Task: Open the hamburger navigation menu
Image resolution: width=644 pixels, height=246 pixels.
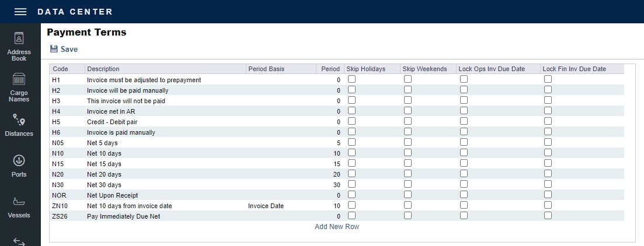Action: click(x=20, y=12)
